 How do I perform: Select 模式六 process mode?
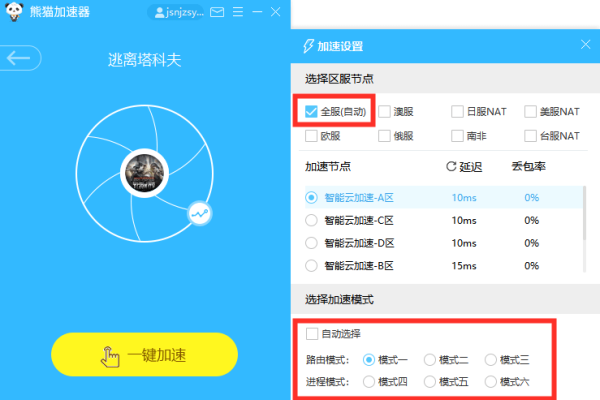coord(491,382)
